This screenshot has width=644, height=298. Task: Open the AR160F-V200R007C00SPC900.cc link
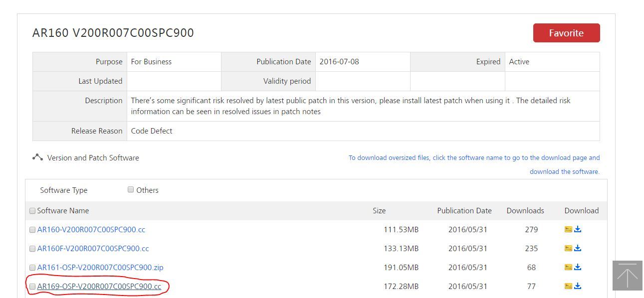93,249
